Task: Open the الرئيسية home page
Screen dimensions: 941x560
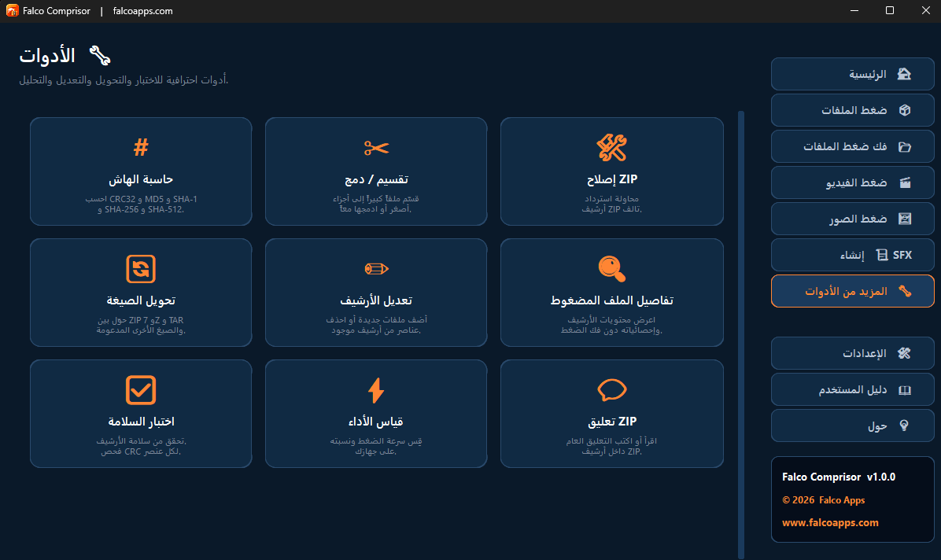Action: pos(852,74)
